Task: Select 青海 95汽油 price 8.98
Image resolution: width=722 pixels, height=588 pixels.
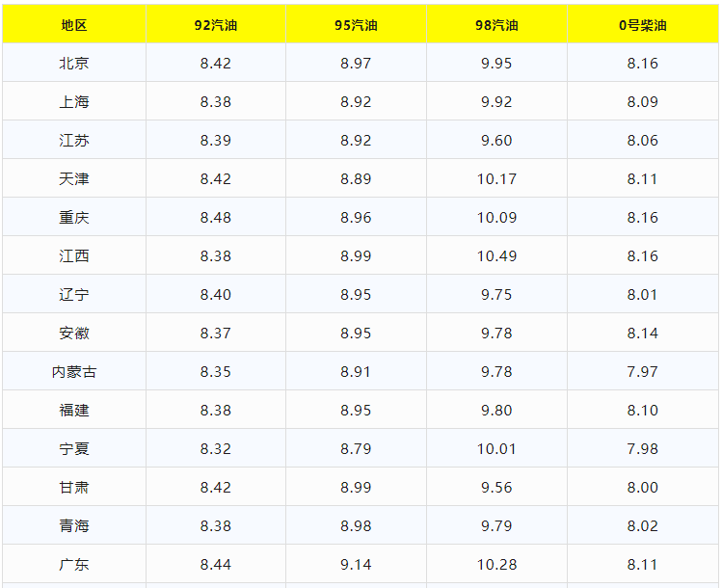Action: click(356, 526)
